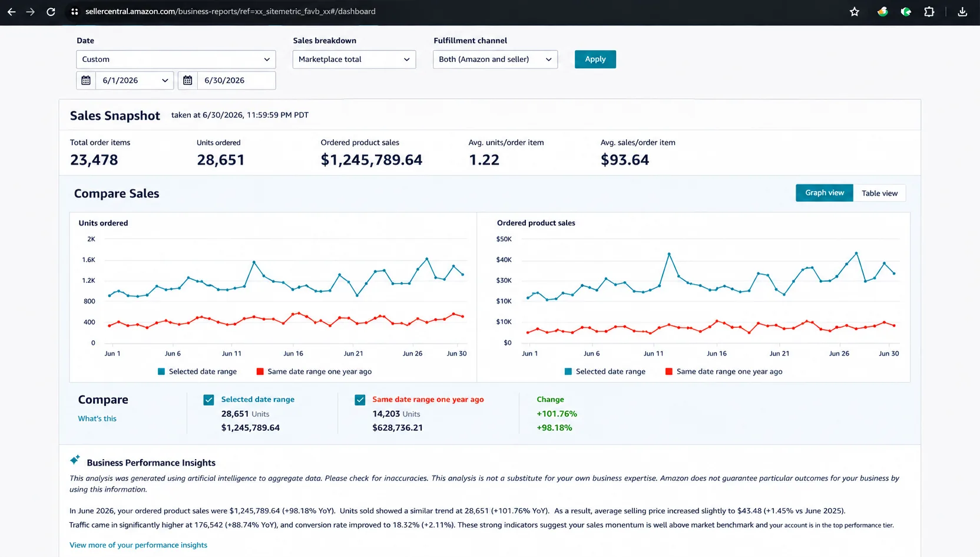
Task: Click the orange-green browser extension icon
Action: click(x=882, y=12)
